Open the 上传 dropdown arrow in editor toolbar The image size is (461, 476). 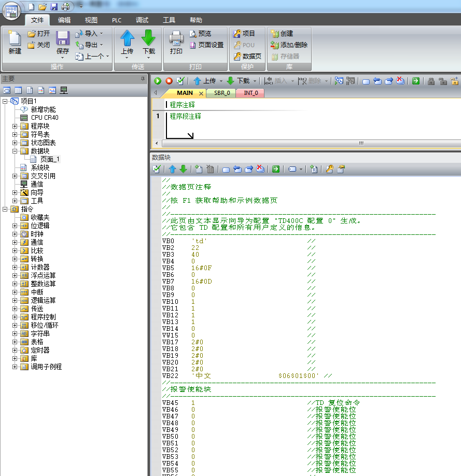tap(221, 81)
